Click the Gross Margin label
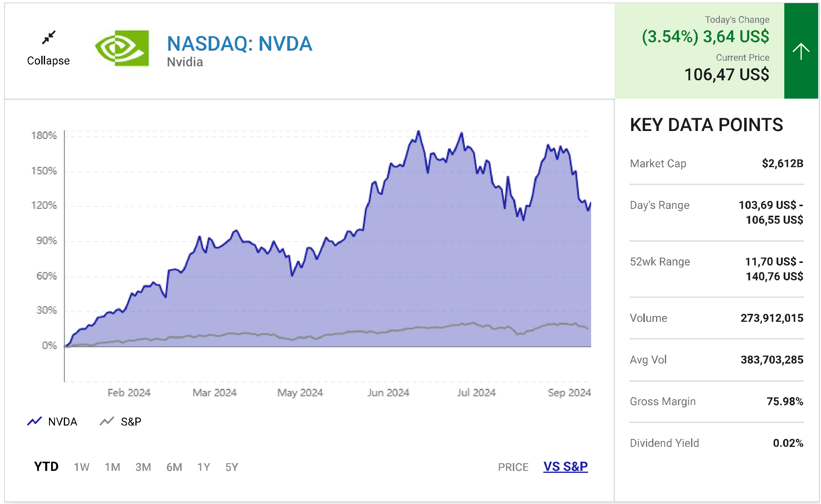The height and width of the screenshot is (504, 821). click(662, 401)
